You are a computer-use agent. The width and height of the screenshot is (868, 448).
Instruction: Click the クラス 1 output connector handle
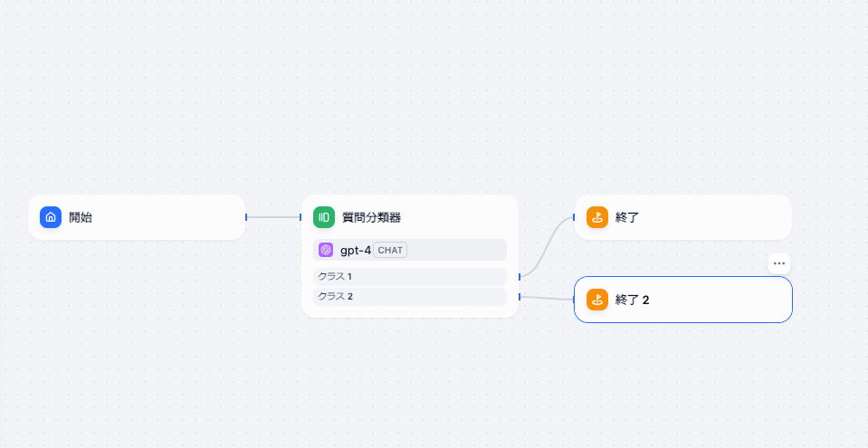click(x=520, y=276)
